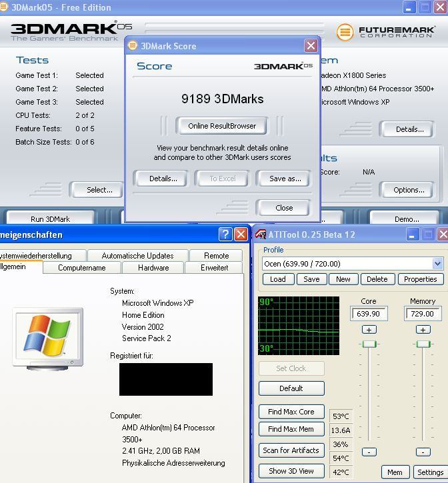448x483 pixels.
Task: Increase Core clock with plus button
Action: point(369,330)
